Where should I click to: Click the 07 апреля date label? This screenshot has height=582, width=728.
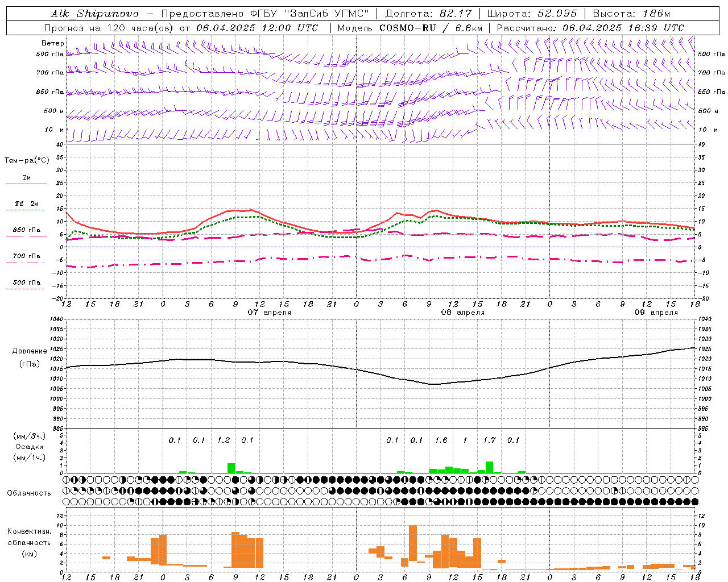tap(270, 312)
